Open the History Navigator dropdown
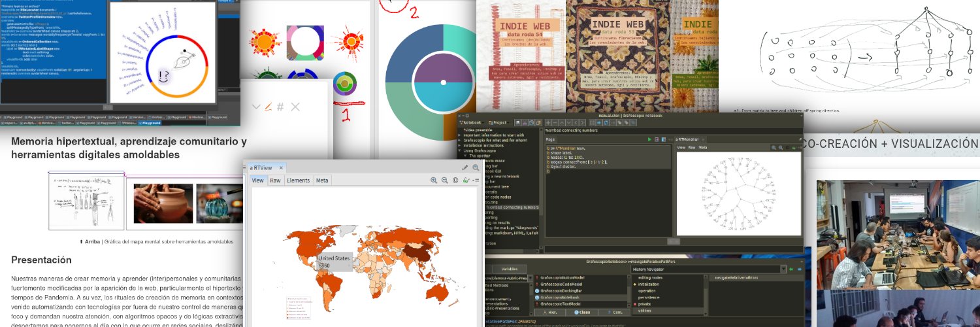Viewport: 980px width, 327px height. pyautogui.click(x=783, y=269)
